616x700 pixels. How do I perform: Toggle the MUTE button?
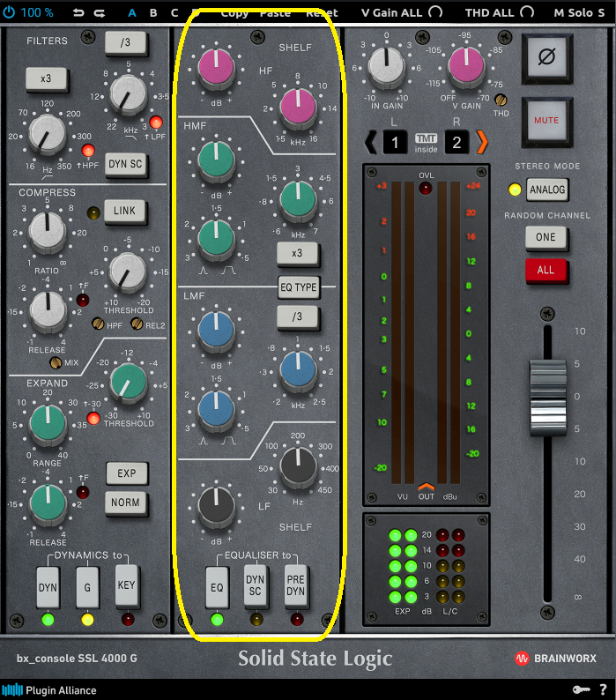click(546, 121)
